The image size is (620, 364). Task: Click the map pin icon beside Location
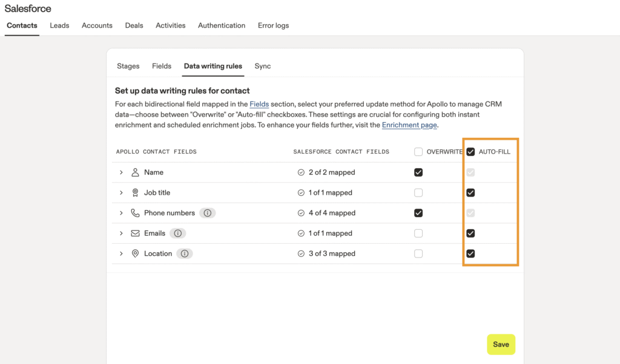pyautogui.click(x=135, y=254)
